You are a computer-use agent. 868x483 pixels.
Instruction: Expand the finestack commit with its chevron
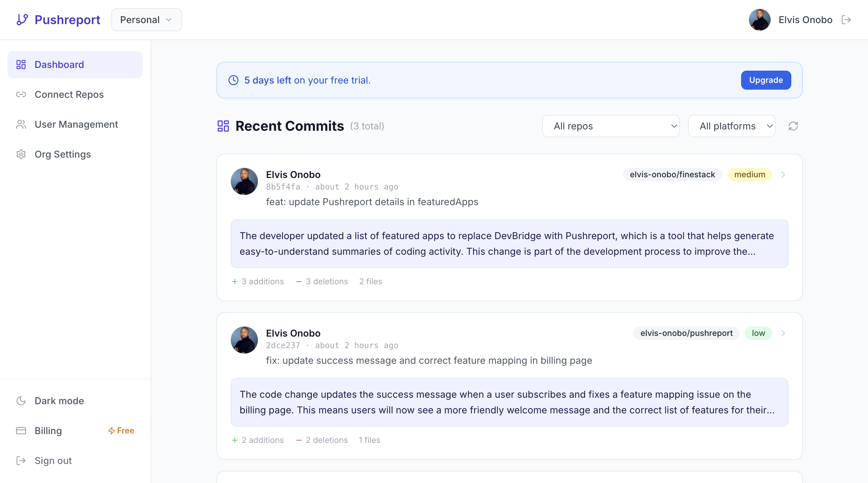click(x=783, y=175)
